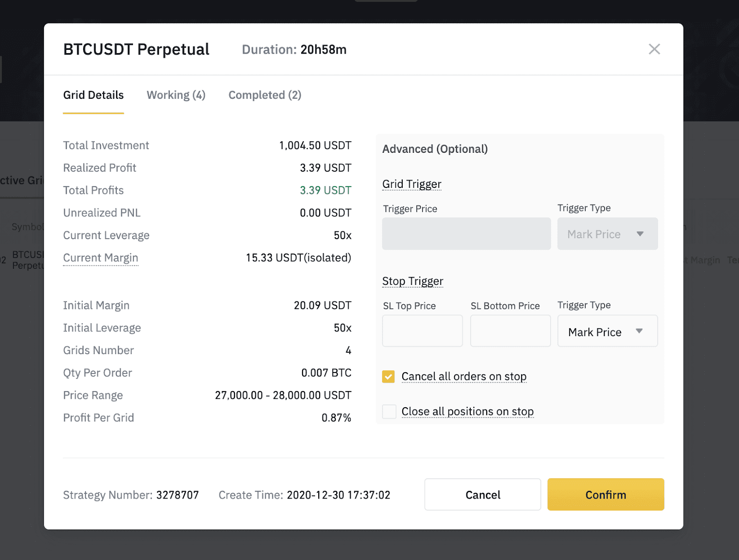Click the SL Top Price field
This screenshot has height=560, width=739.
[422, 331]
